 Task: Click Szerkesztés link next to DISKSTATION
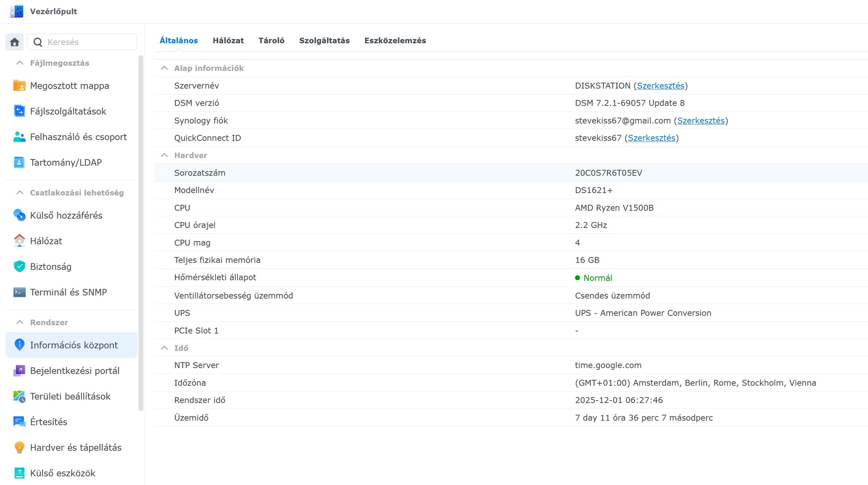(660, 86)
